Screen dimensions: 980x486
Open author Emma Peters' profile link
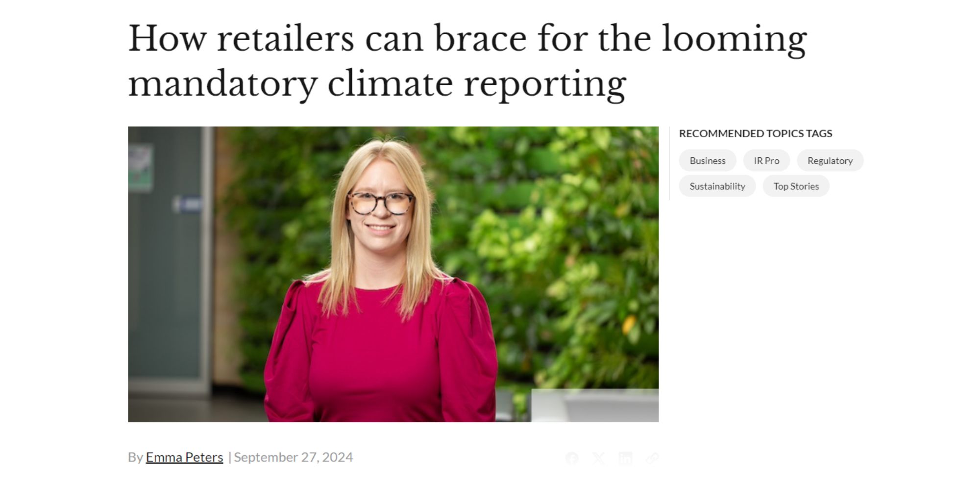click(184, 458)
